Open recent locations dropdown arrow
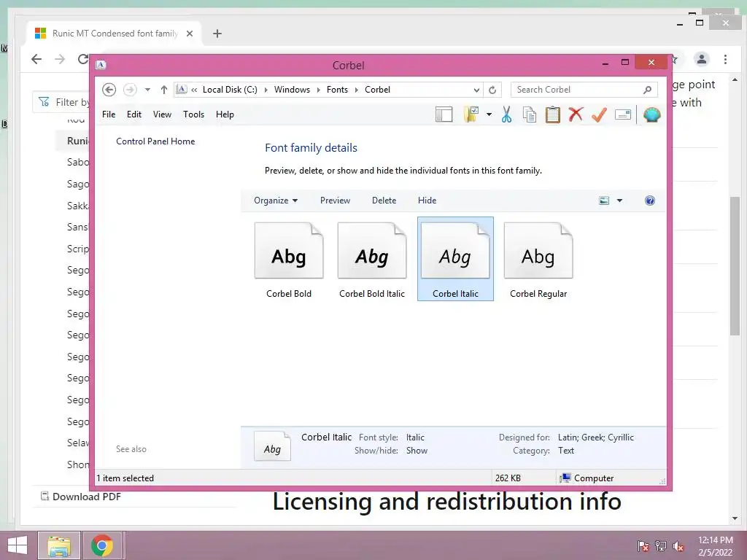The image size is (747, 560). click(147, 90)
